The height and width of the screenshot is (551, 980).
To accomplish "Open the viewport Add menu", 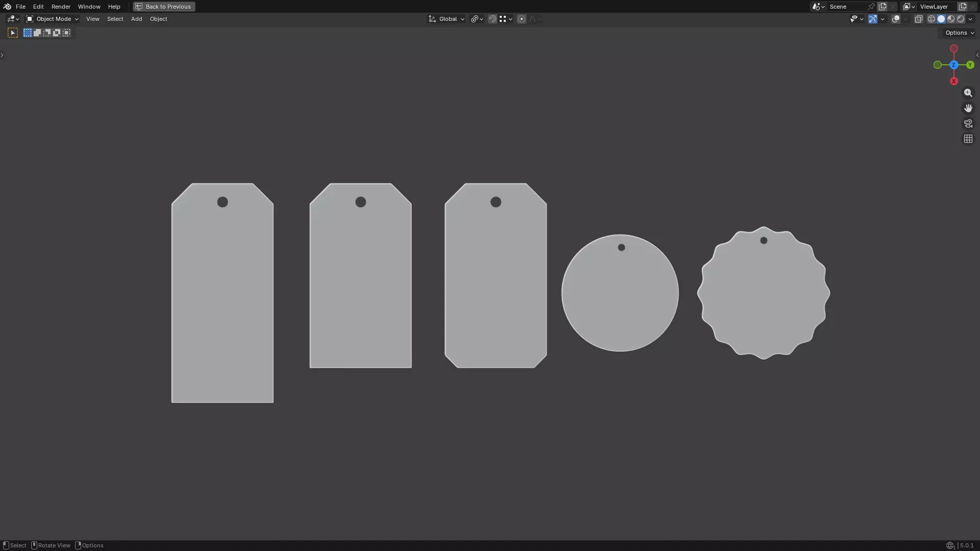I will point(136,19).
